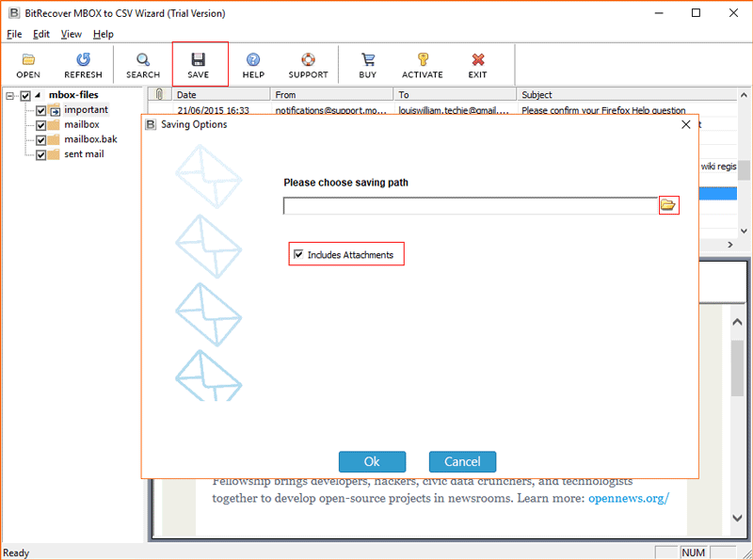The width and height of the screenshot is (753, 560).
Task: Close the Saving Options dialog
Action: 686,124
